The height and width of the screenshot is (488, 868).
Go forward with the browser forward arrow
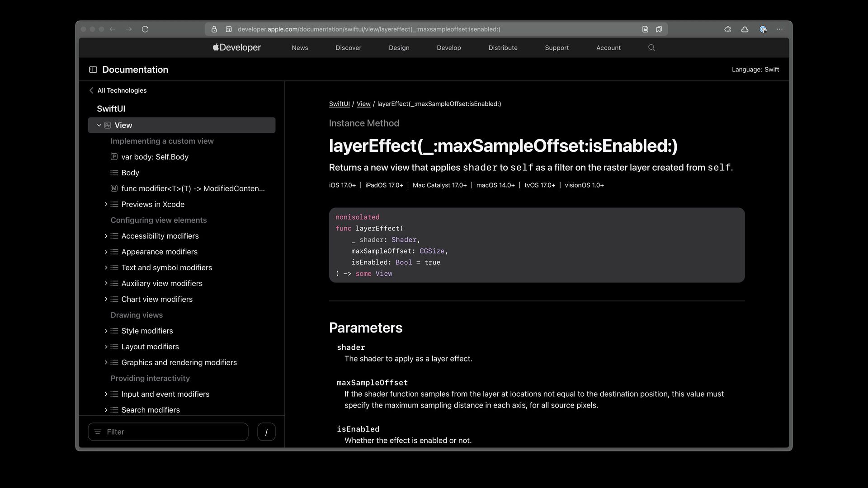tap(129, 29)
